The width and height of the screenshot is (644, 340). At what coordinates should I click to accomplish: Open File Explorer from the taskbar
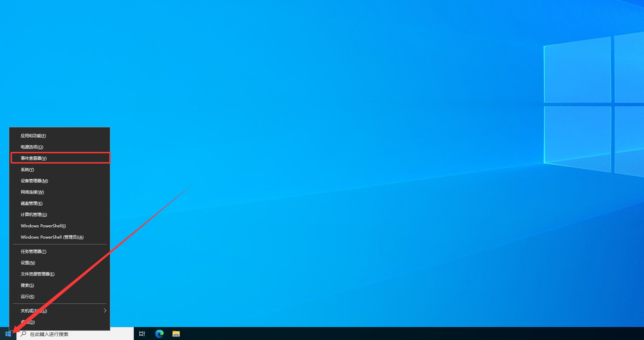click(176, 334)
